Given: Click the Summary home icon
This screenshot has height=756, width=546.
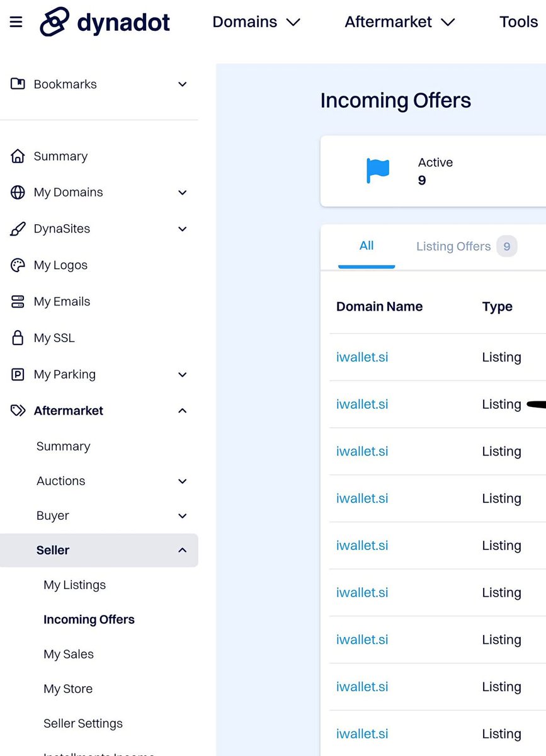Looking at the screenshot, I should 18,156.
